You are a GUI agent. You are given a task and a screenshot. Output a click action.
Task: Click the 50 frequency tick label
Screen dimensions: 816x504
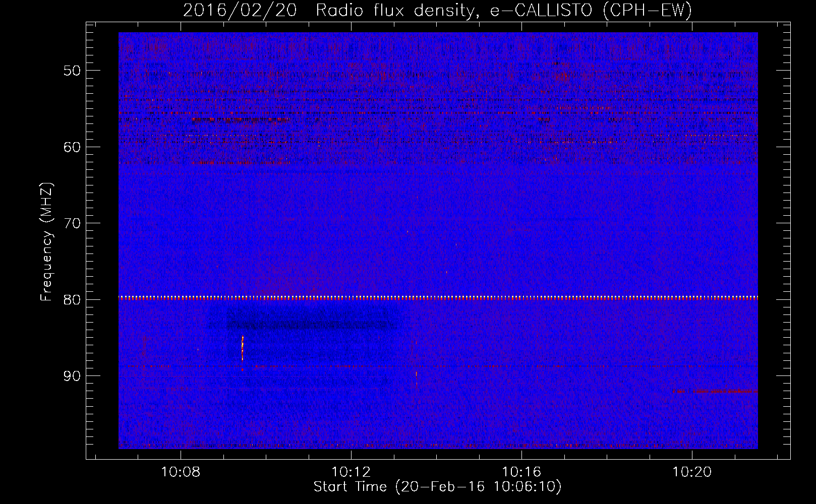coord(72,70)
